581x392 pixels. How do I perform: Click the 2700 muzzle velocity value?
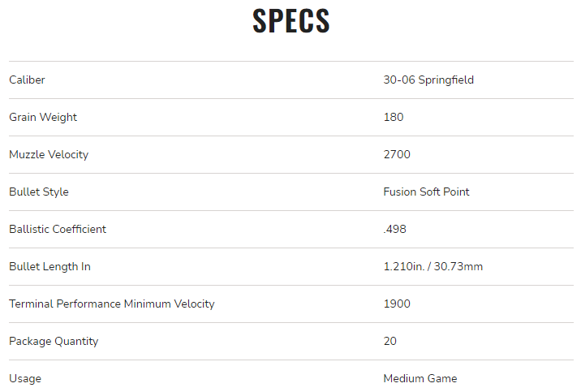coord(397,154)
